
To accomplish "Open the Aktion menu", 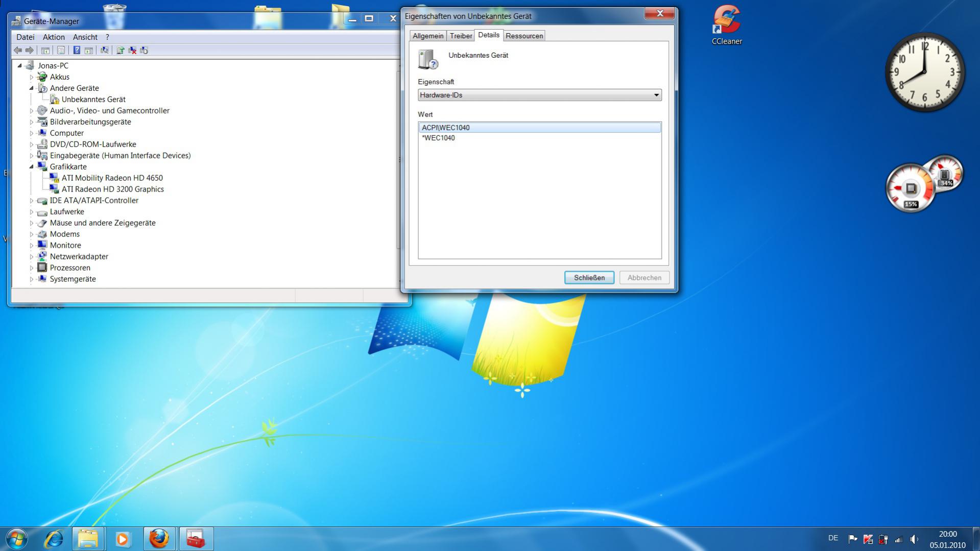I will point(54,37).
